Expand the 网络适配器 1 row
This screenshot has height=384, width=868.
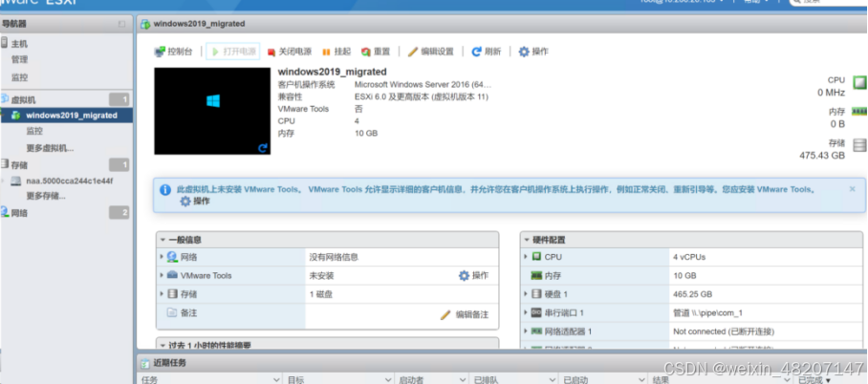tap(526, 331)
